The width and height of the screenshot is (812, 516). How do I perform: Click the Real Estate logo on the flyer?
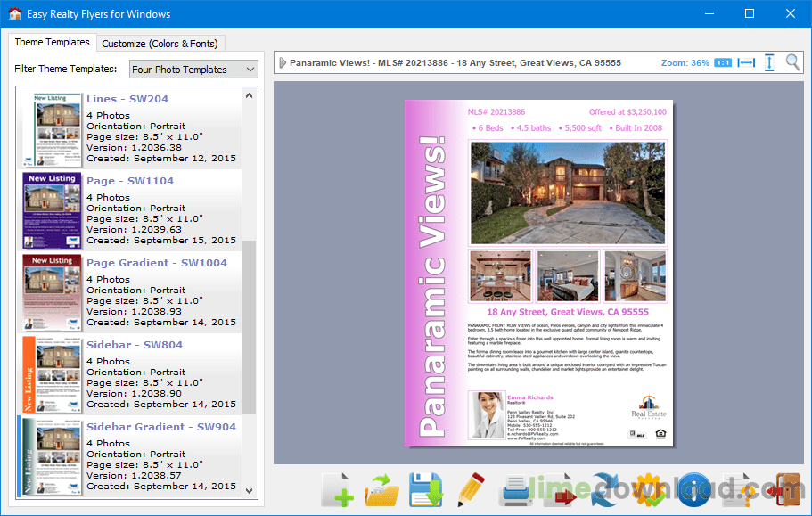(649, 407)
